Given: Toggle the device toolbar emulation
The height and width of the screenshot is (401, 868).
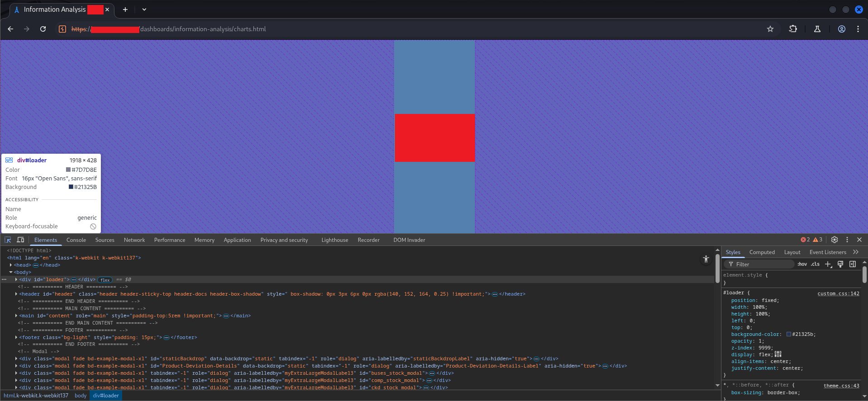Looking at the screenshot, I should (x=20, y=240).
